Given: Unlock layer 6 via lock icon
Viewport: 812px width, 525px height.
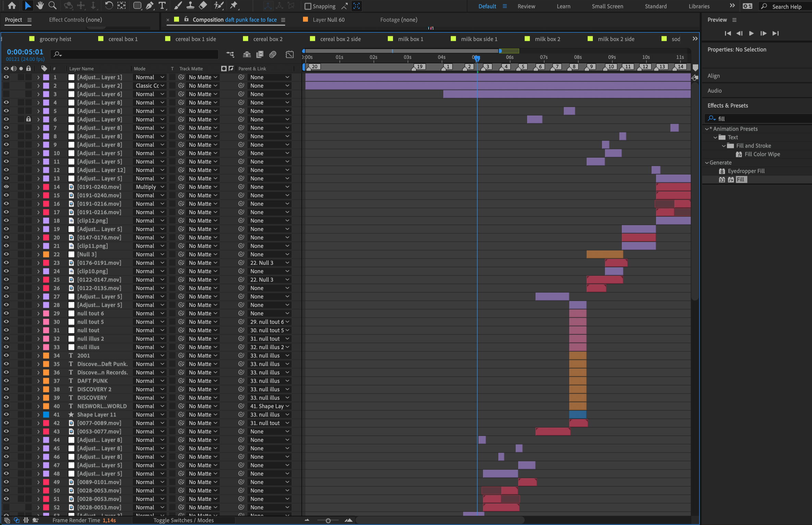Looking at the screenshot, I should tap(28, 119).
